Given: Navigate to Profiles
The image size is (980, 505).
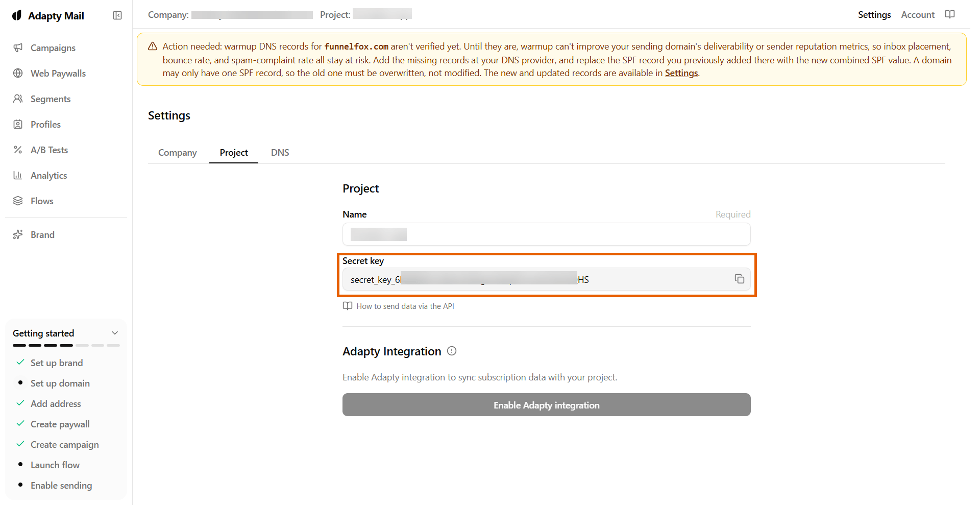Looking at the screenshot, I should (x=45, y=124).
